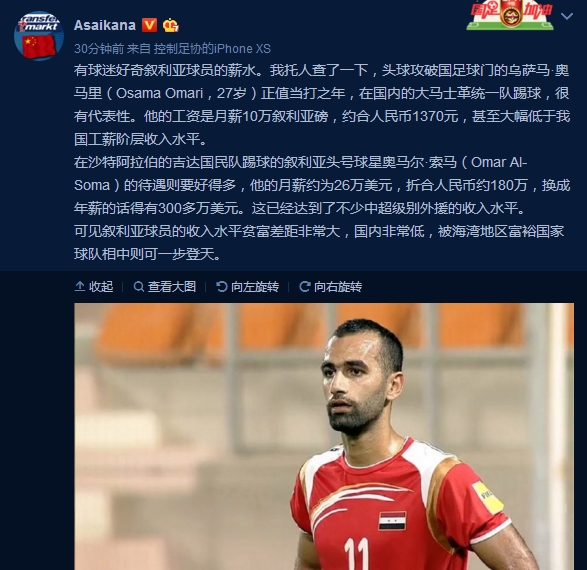Click the orange V verified badge
The height and width of the screenshot is (570, 587).
point(149,25)
